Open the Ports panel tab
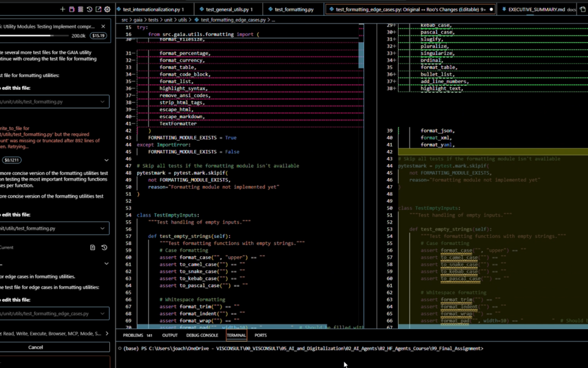 [x=261, y=335]
